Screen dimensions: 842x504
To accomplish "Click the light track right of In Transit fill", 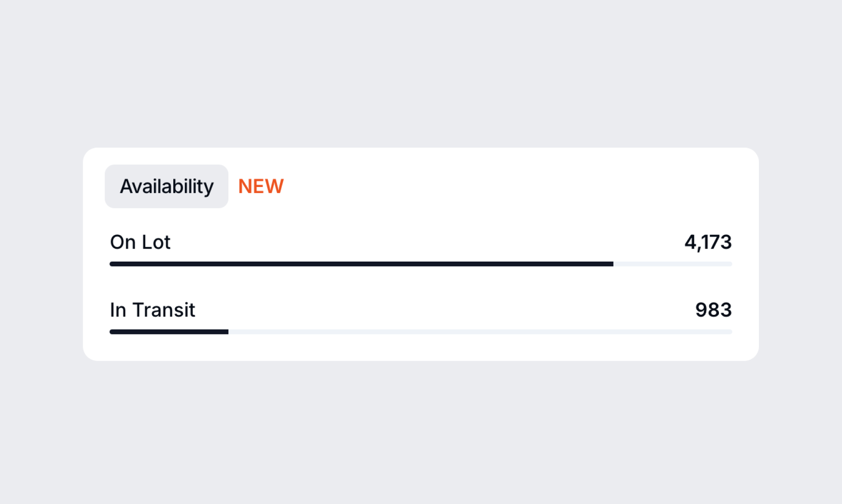I will coord(480,332).
